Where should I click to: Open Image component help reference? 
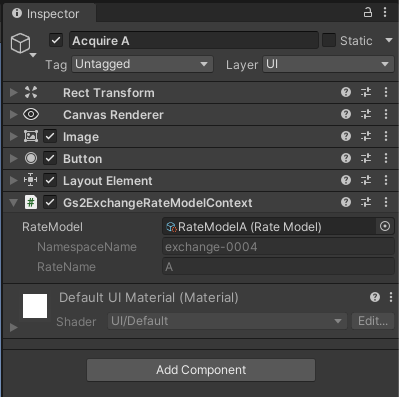click(346, 136)
